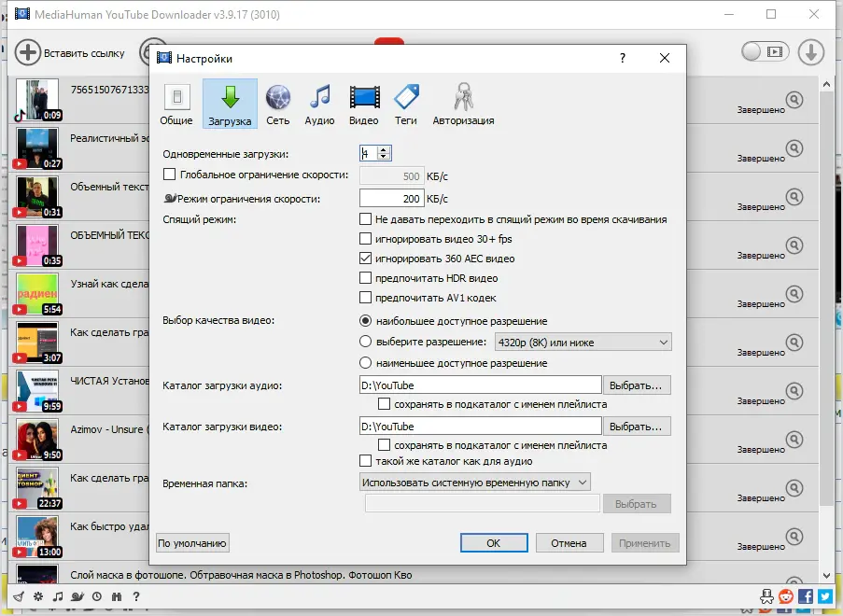Open the temporary folder dropdown
This screenshot has width=843, height=616.
pos(475,483)
